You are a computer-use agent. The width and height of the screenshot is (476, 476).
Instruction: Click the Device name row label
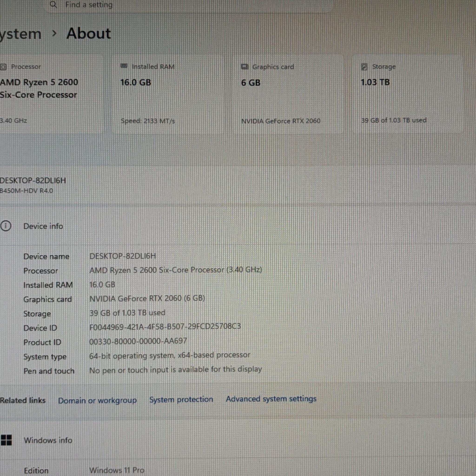click(46, 257)
